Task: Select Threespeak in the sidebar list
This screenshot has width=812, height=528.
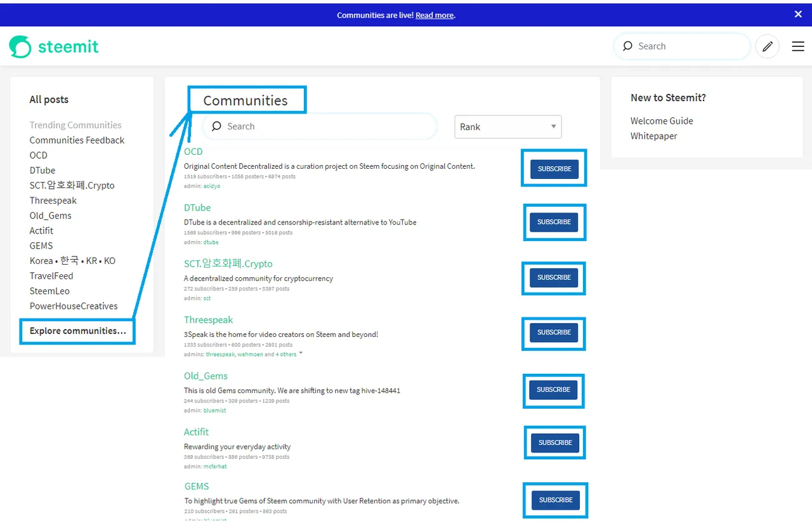Action: 53,201
